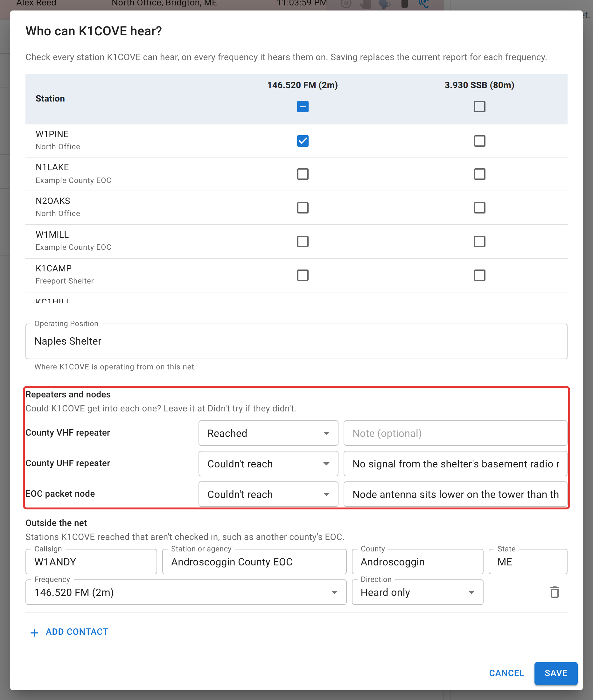Check N2OAKS on 146.520 FM

coord(303,208)
